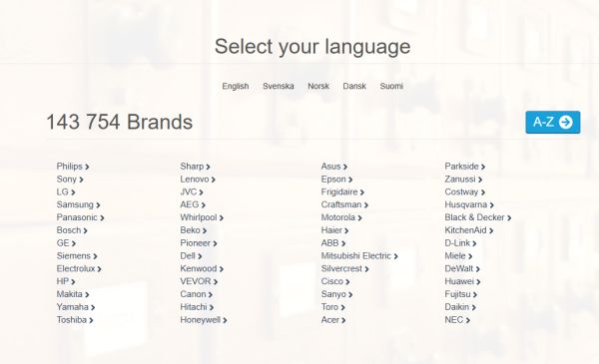Open the NEC brand link
The width and height of the screenshot is (599, 364).
[457, 320]
